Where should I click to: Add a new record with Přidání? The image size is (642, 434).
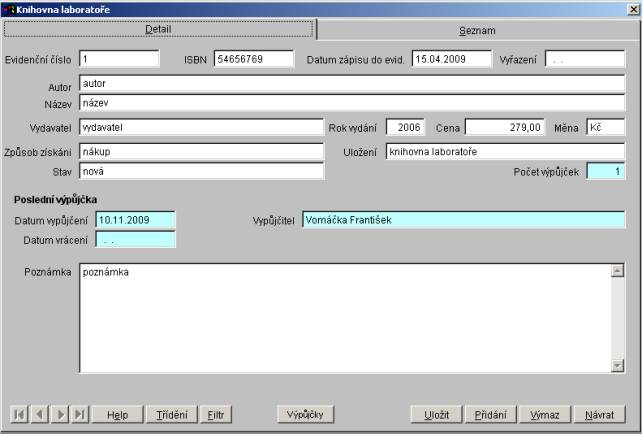point(490,414)
